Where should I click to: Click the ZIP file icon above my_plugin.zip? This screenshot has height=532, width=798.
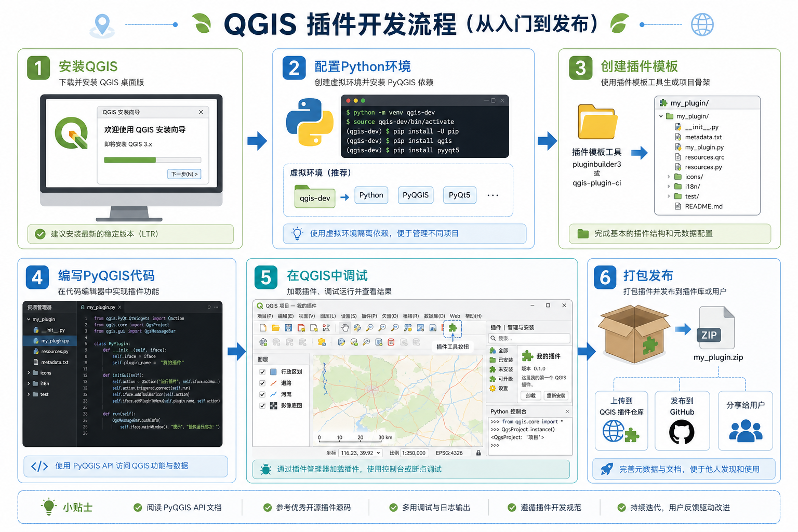point(716,328)
